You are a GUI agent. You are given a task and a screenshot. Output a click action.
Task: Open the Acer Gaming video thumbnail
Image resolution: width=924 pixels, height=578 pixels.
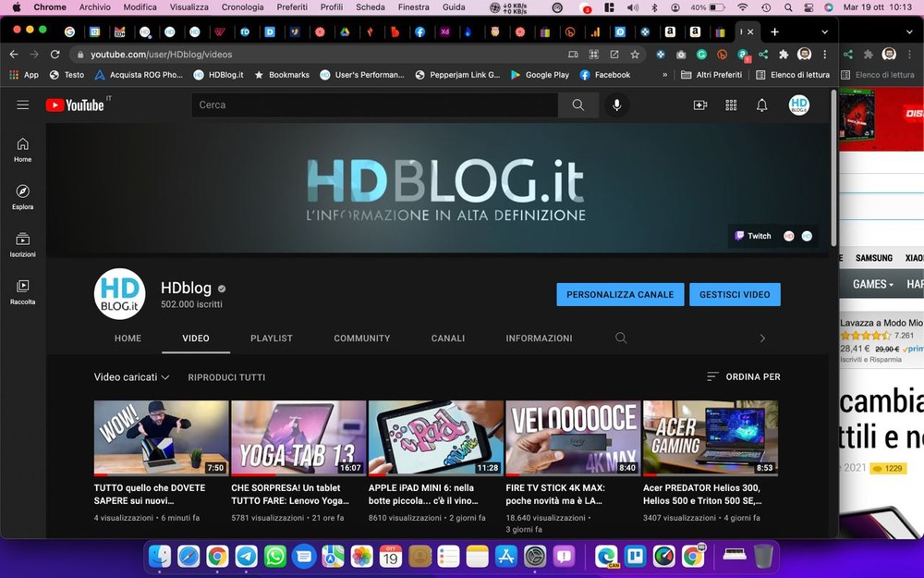point(711,438)
